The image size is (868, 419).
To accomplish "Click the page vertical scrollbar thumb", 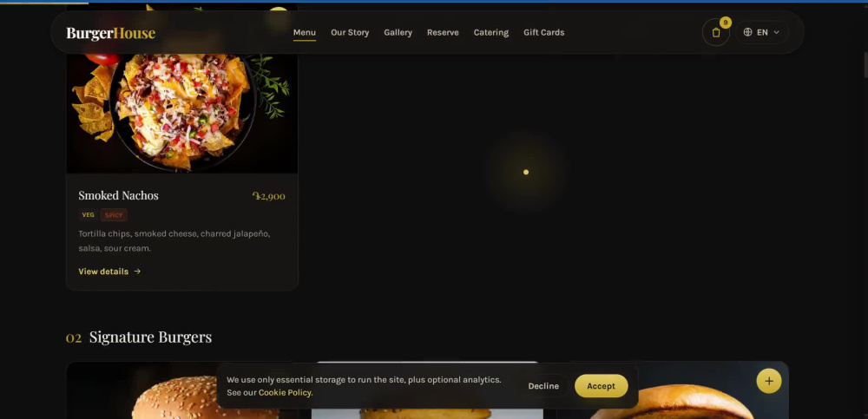I will click(865, 65).
